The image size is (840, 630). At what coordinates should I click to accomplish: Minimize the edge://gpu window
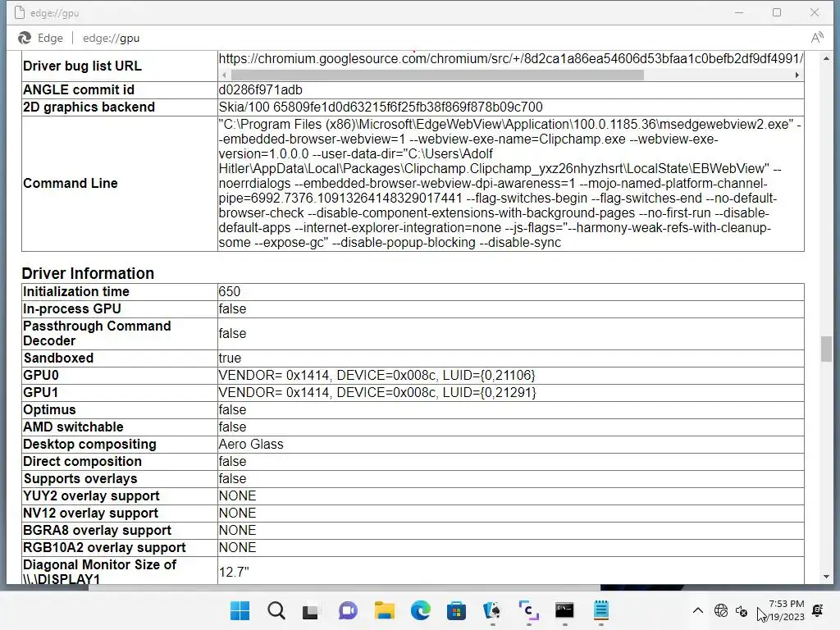pyautogui.click(x=739, y=12)
